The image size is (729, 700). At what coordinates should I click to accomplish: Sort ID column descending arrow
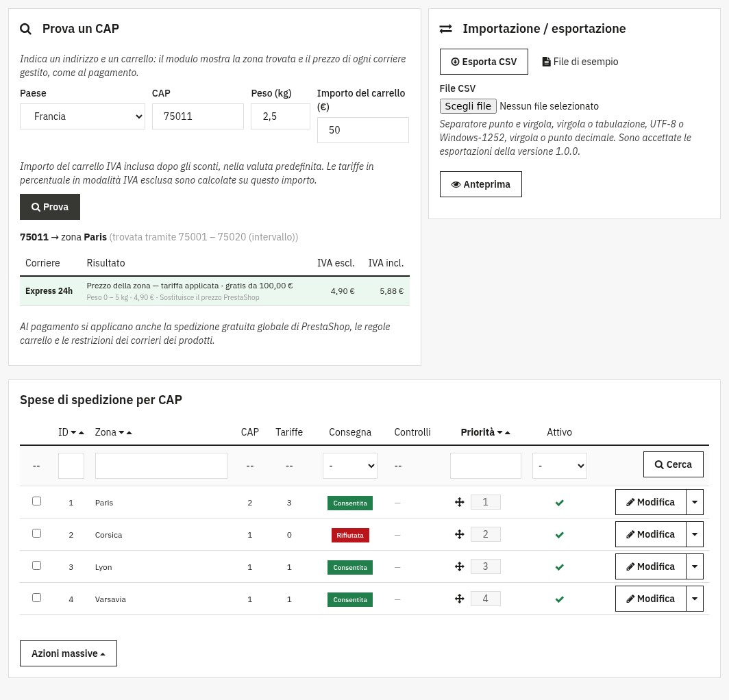click(73, 433)
